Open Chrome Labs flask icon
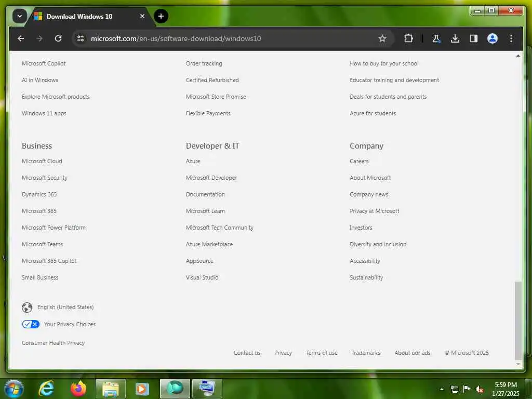 pos(436,38)
